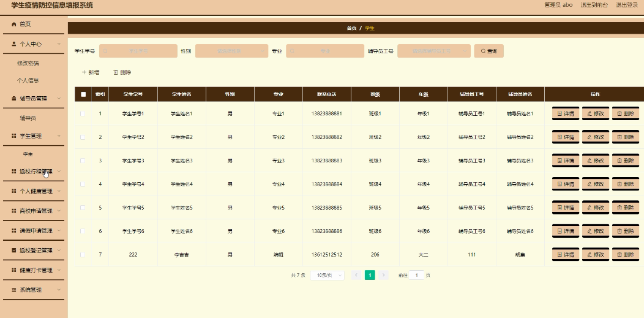Screen dimensions: 644x318
Task: Click 删除 for 学生学号4 row
Action: [x=626, y=184]
